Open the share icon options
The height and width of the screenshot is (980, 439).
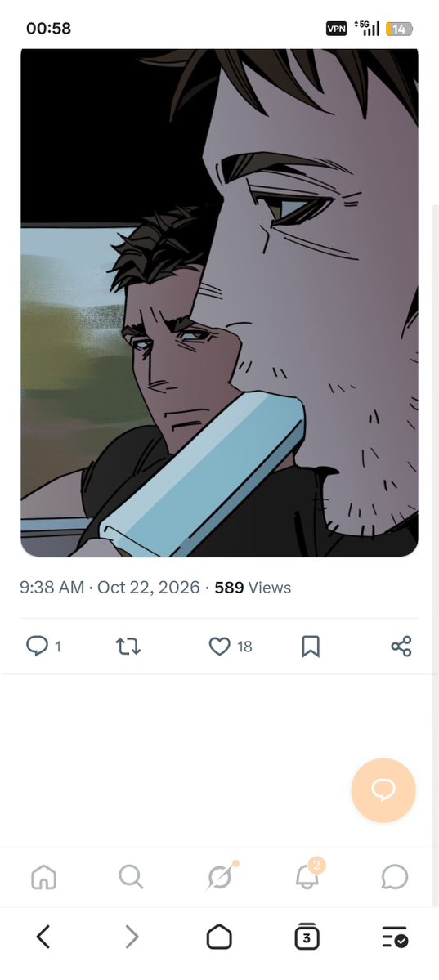[x=401, y=647]
